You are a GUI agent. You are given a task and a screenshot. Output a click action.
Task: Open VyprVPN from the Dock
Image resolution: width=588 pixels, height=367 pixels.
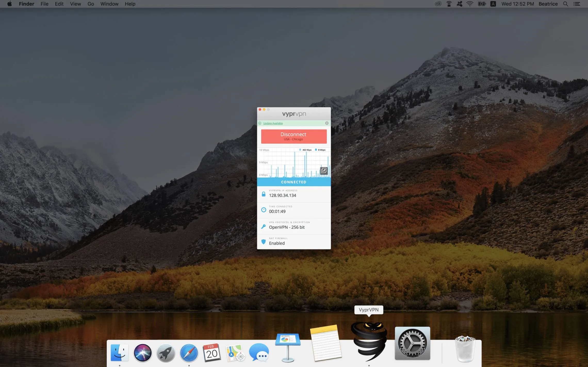click(369, 341)
